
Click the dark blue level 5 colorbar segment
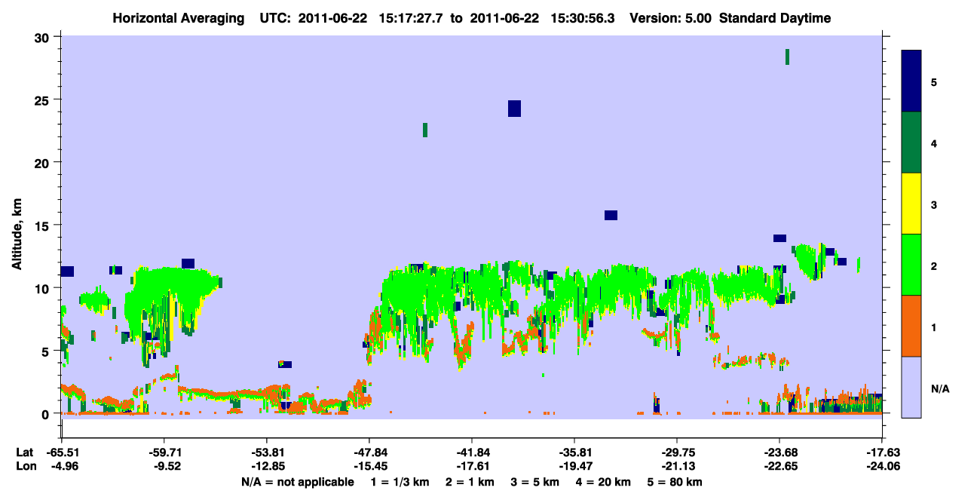[911, 81]
